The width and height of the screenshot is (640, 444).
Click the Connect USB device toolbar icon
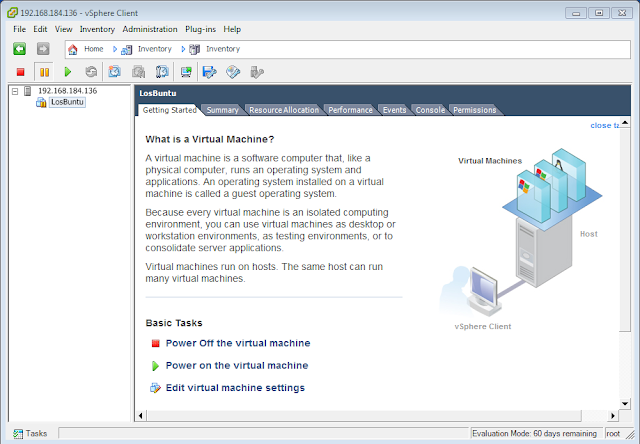(257, 72)
